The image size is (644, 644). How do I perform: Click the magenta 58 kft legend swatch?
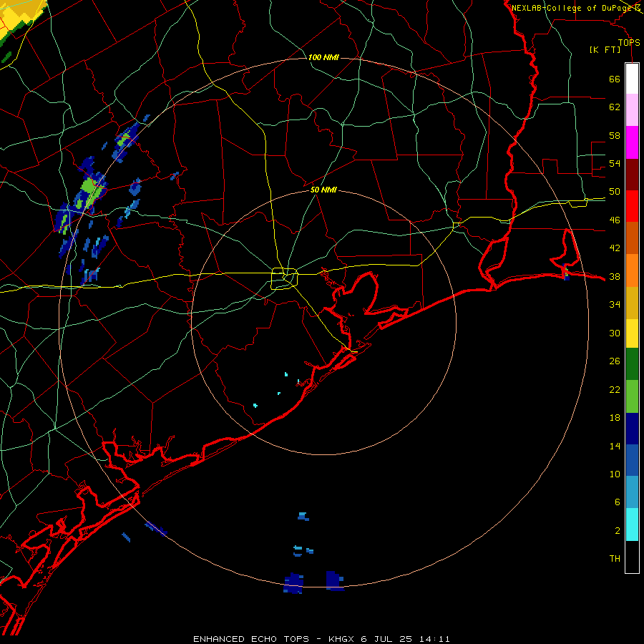coord(632,142)
